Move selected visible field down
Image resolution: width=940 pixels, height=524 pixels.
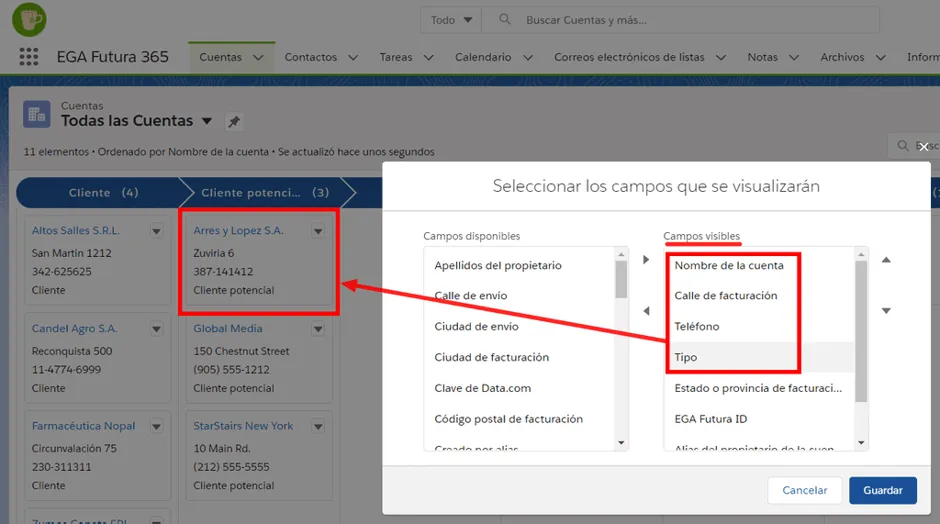[886, 311]
